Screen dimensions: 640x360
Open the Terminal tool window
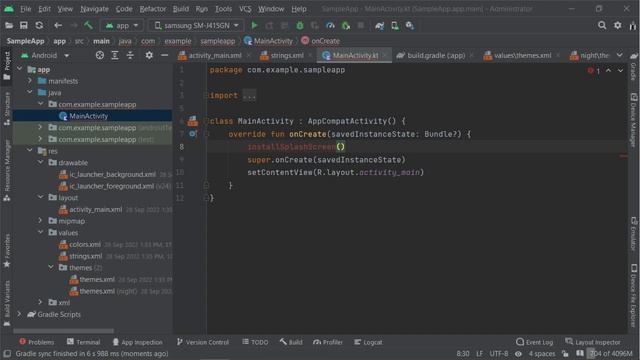[84, 342]
